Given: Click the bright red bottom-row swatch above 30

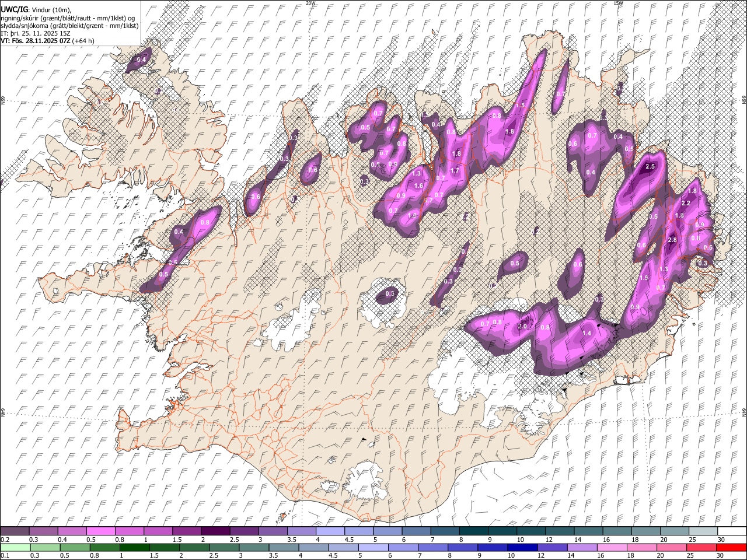Looking at the screenshot, I should (732, 547).
